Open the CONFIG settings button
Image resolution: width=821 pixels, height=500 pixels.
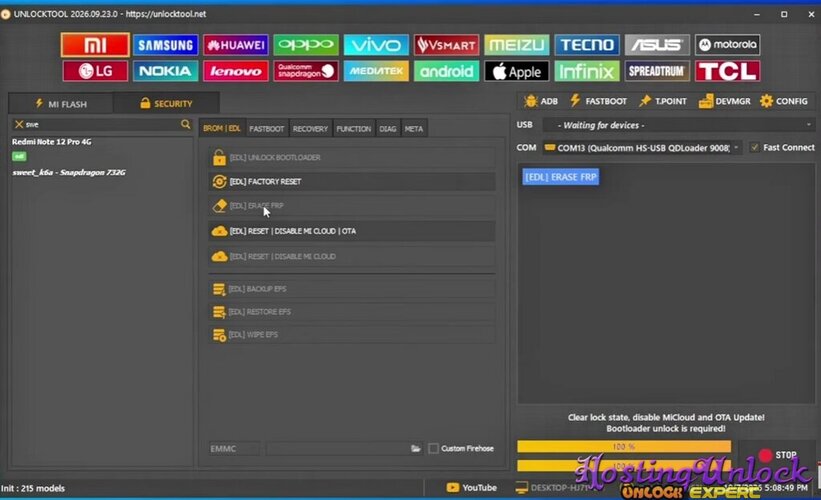pos(784,101)
